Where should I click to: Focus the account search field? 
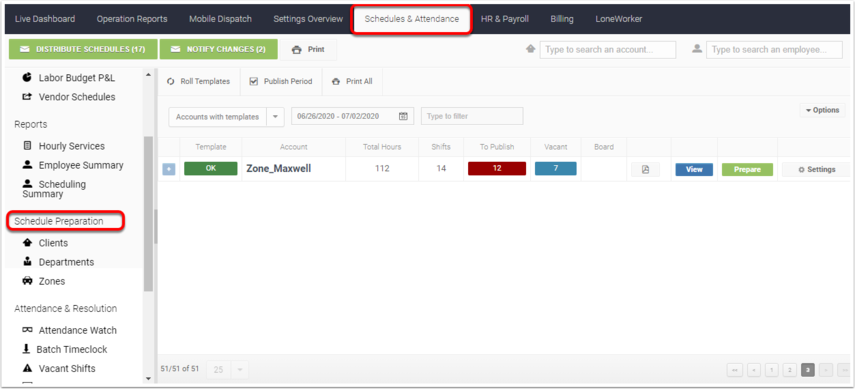pos(607,50)
